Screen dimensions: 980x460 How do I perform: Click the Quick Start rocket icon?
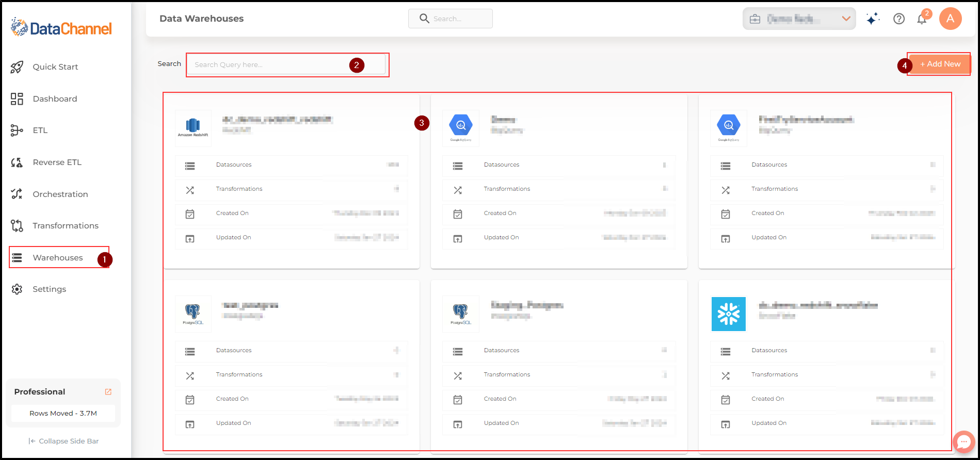(x=17, y=67)
